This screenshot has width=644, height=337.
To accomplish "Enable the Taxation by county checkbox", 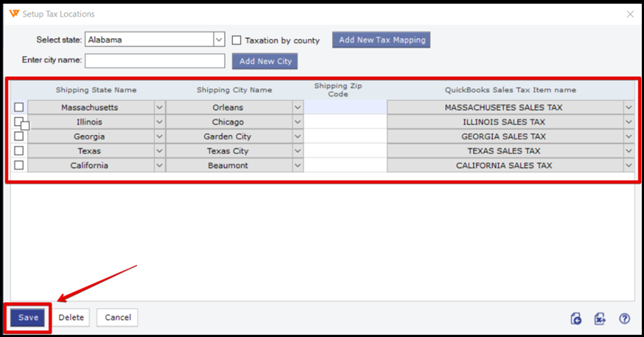I will [x=237, y=40].
